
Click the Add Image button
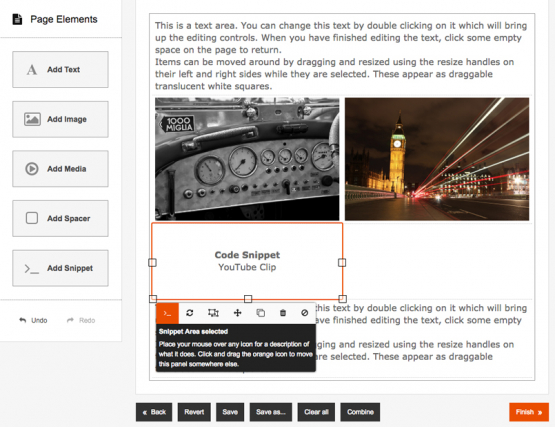point(61,119)
